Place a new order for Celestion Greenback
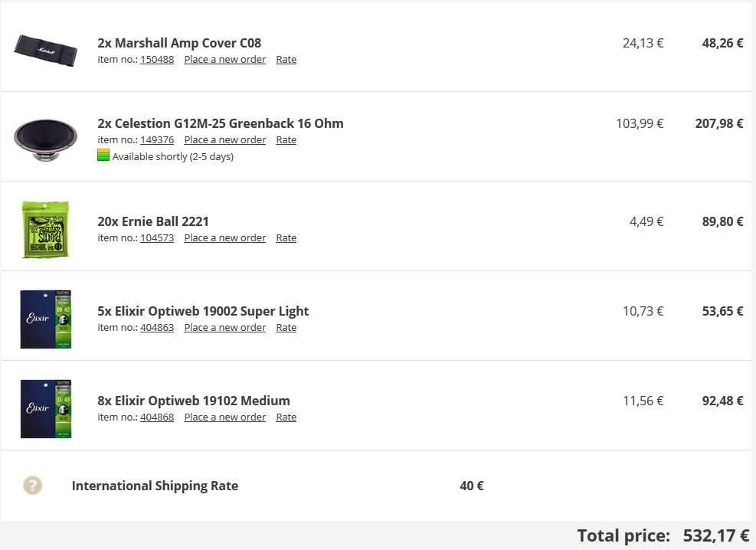This screenshot has height=550, width=756. tap(224, 140)
